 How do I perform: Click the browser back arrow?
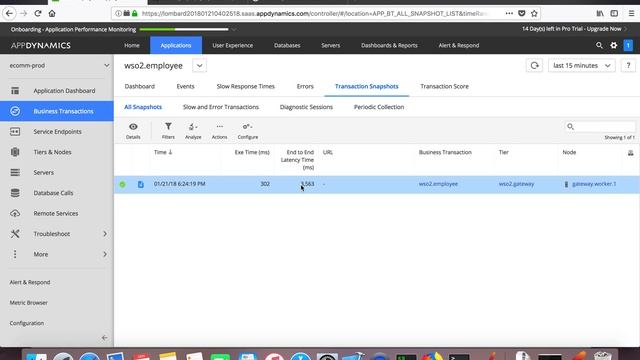point(9,13)
